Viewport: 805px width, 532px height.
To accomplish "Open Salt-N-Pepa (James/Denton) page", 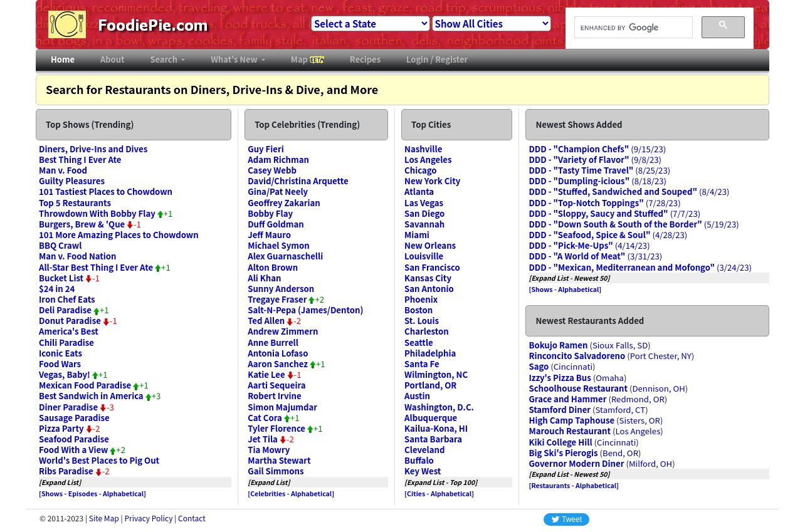I will pyautogui.click(x=305, y=310).
